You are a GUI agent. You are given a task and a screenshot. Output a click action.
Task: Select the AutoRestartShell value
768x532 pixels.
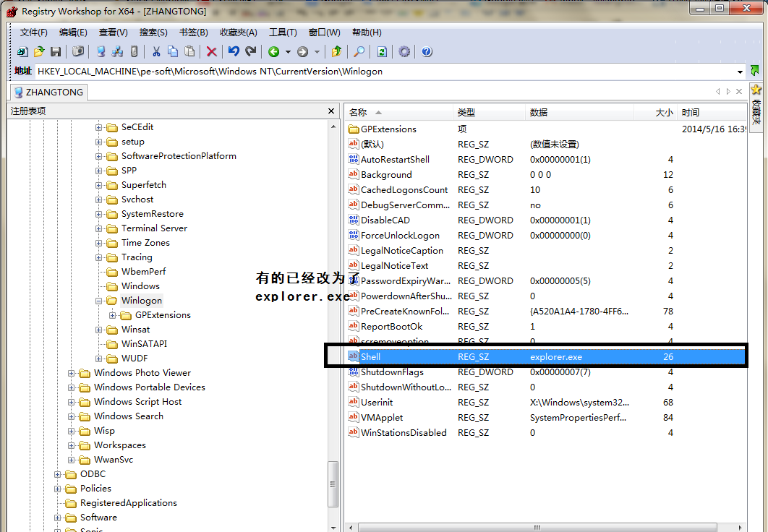pos(395,160)
